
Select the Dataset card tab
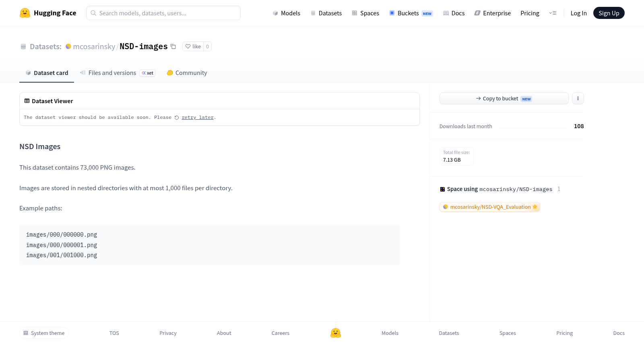point(47,73)
